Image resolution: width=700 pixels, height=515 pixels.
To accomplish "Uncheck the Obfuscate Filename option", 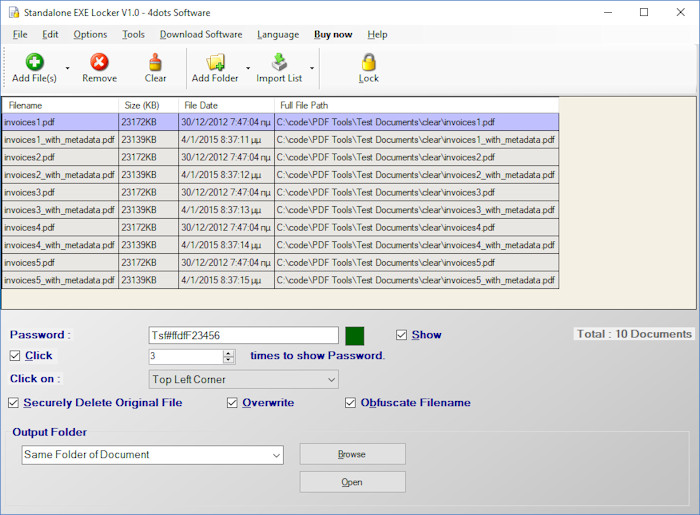I will point(351,403).
